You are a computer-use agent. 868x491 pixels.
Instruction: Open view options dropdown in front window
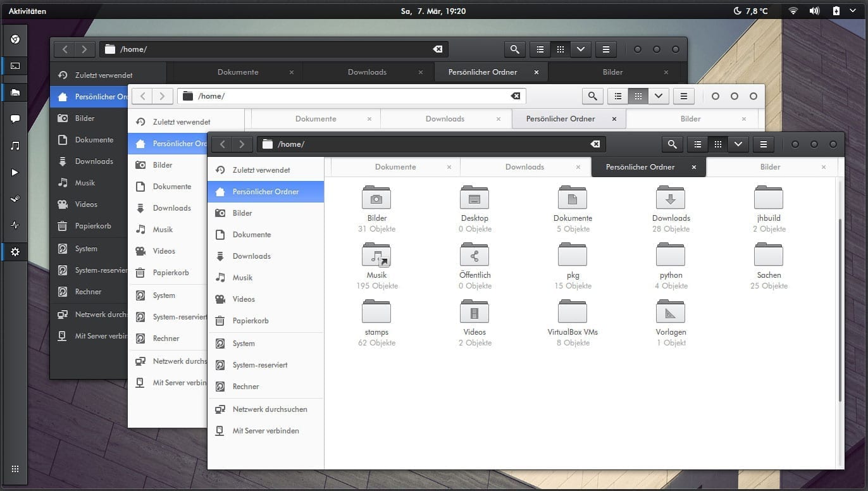[738, 144]
